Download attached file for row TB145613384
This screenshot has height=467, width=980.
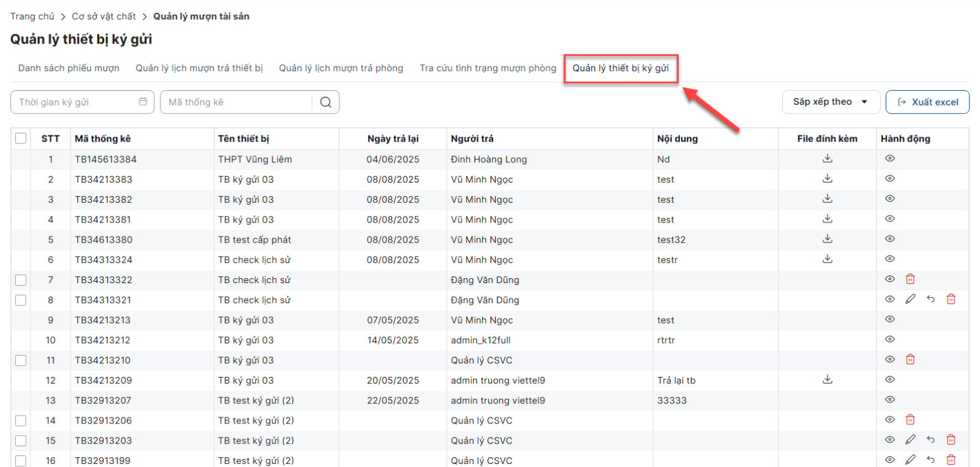pos(827,159)
